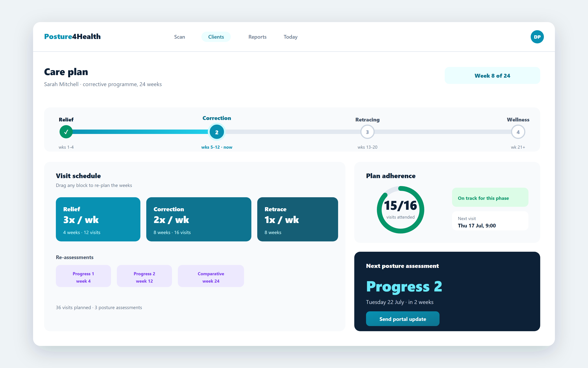The width and height of the screenshot is (588, 368).
Task: Click '36 visits planned · 3 posture assessments'
Action: click(x=99, y=308)
